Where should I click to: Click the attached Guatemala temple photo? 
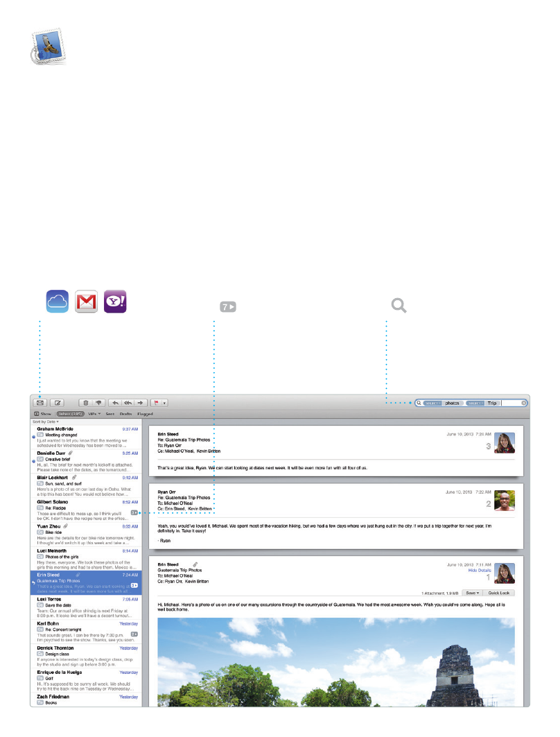pos(336,662)
